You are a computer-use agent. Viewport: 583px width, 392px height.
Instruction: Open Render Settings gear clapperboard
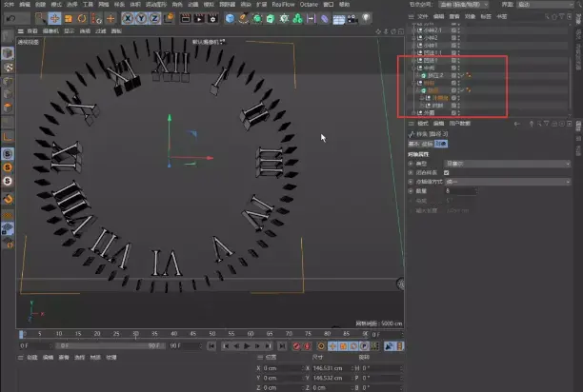click(x=213, y=18)
